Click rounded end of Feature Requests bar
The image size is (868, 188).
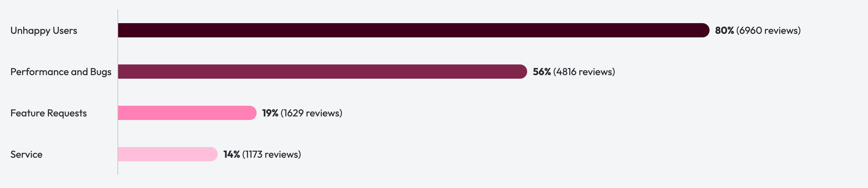252,113
